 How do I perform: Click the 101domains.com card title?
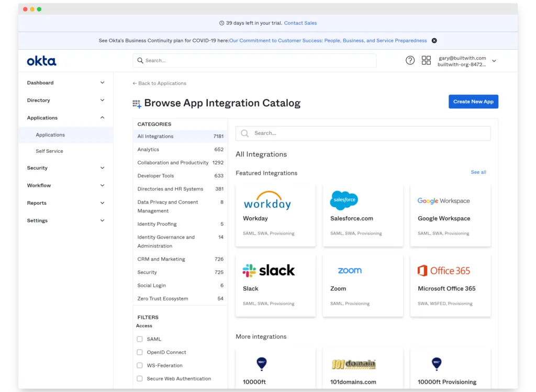(x=353, y=382)
